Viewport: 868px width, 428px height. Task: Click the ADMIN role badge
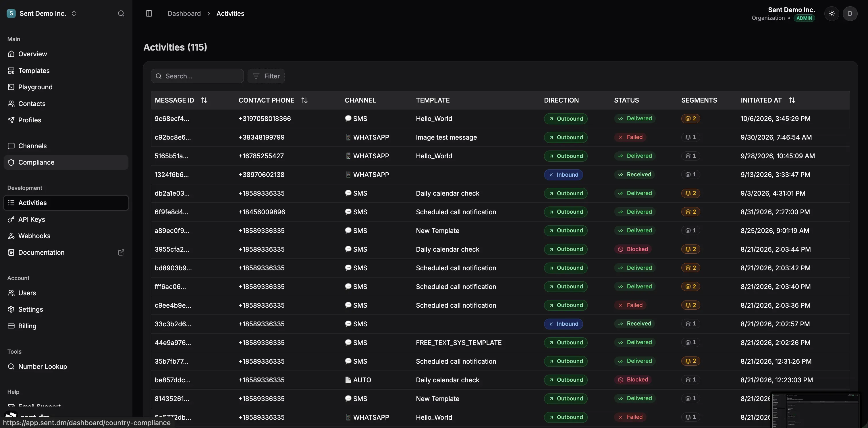click(x=804, y=18)
